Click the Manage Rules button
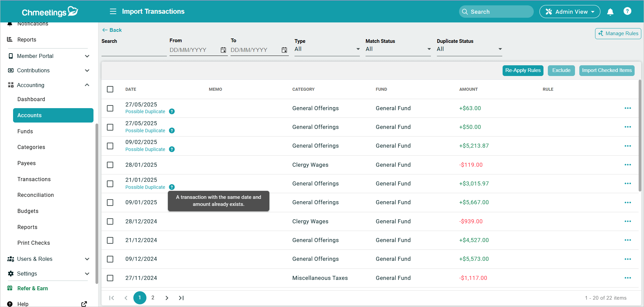Screen dimensions: 644x307 618,33
